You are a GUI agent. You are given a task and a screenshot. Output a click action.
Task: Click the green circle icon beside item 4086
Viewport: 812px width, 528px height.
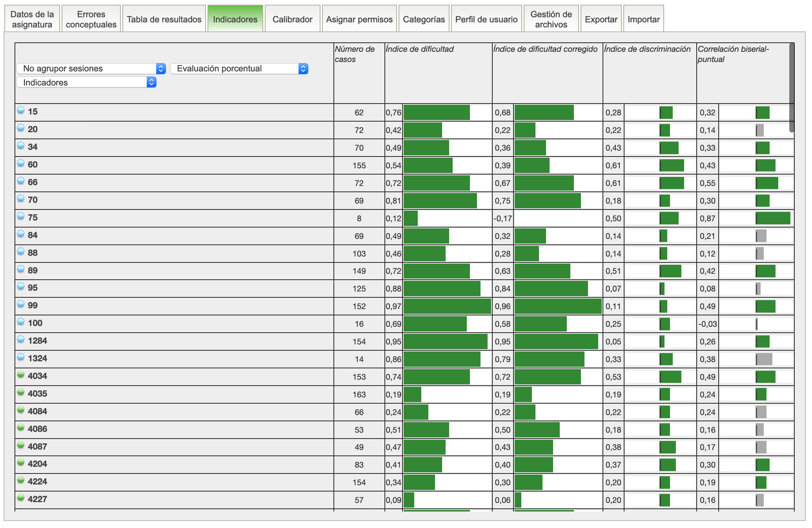pos(21,428)
